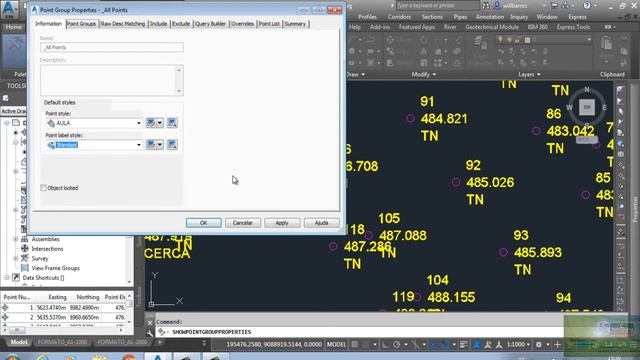
Task: Select View Frame Groups in the tree
Action: click(56, 268)
